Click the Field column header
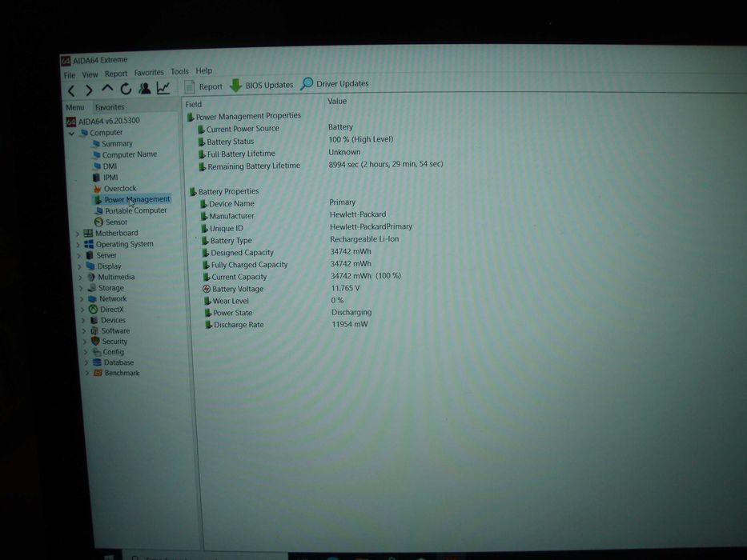This screenshot has height=560, width=747. coord(194,104)
